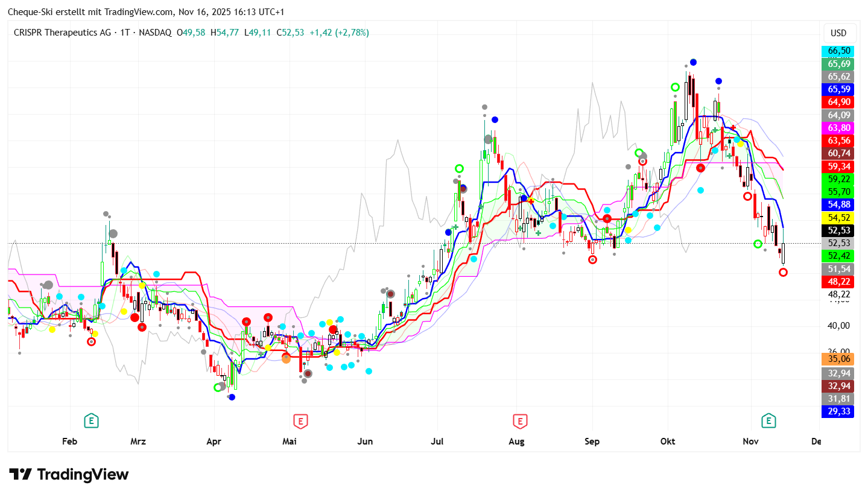
Task: Click the Jul label on time axis
Action: pos(437,442)
